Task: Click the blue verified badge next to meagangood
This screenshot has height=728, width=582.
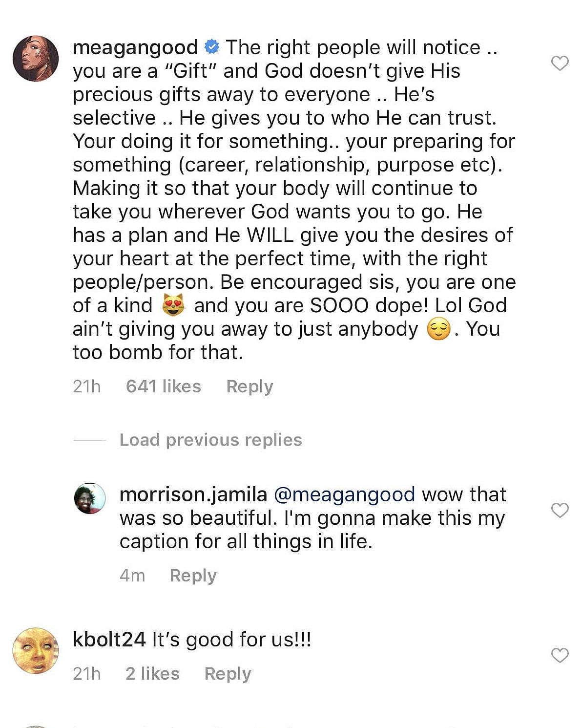Action: (211, 47)
